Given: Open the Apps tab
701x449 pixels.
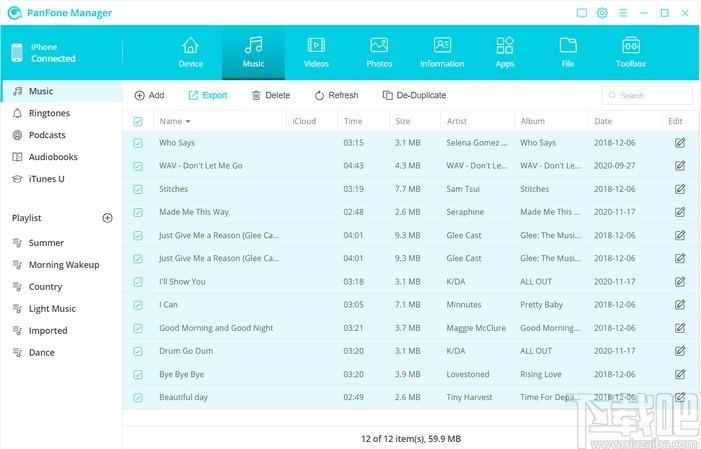Looking at the screenshot, I should coord(505,53).
